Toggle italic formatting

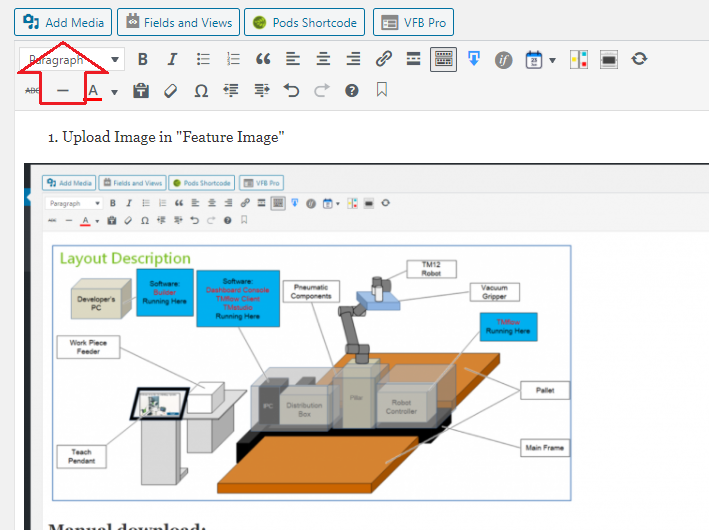coord(172,59)
